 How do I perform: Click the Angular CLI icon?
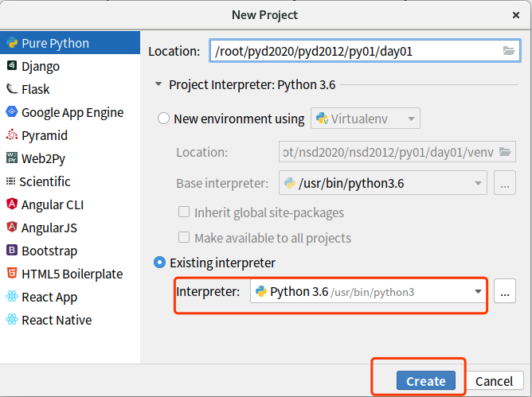(x=11, y=204)
